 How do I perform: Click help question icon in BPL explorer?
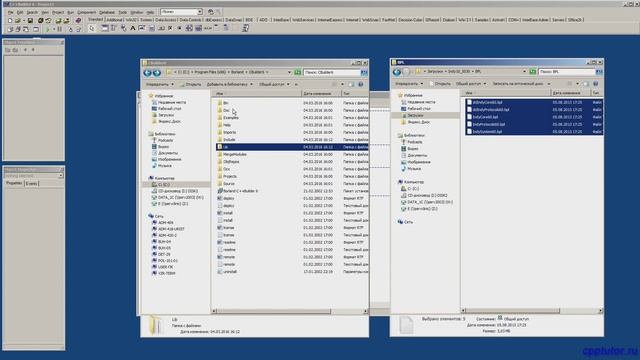[x=596, y=84]
